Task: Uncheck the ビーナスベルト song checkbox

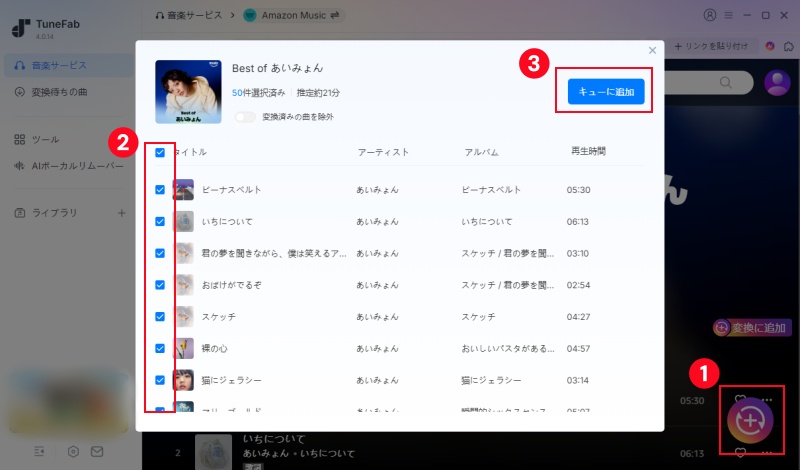Action: click(160, 190)
